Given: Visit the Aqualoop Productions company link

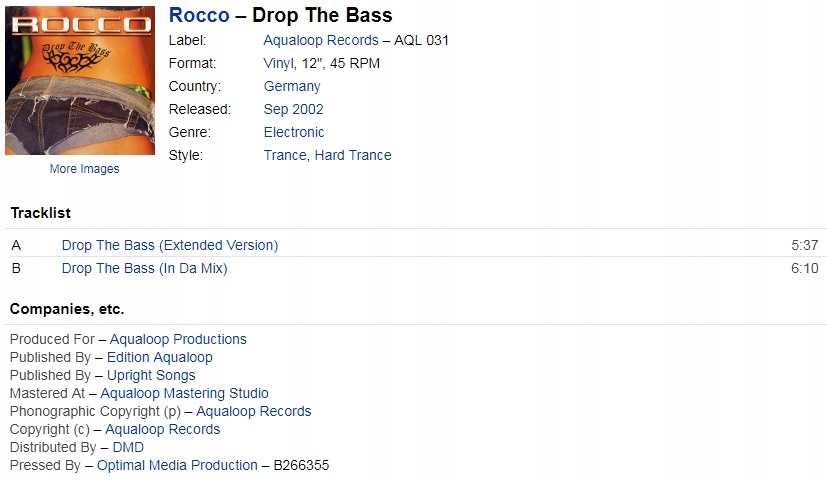Looking at the screenshot, I should (x=178, y=339).
